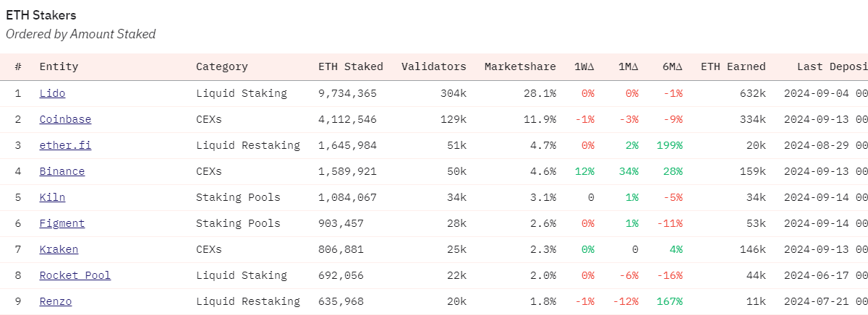Click Lido's validators count 304k
868x315 pixels.
coord(454,93)
